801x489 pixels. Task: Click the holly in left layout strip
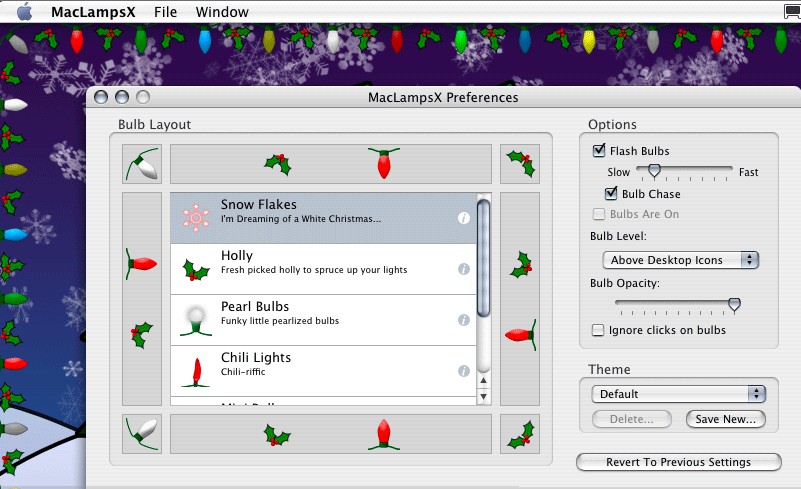pyautogui.click(x=142, y=335)
